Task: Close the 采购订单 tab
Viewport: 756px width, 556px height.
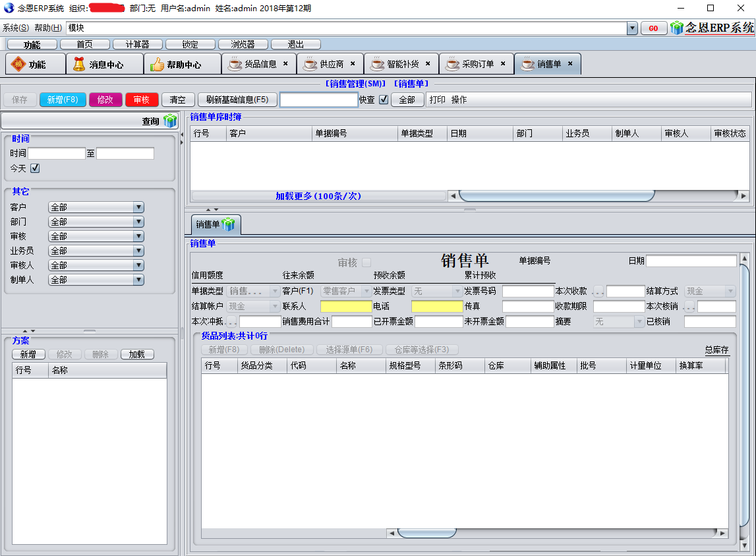Action: pyautogui.click(x=503, y=64)
